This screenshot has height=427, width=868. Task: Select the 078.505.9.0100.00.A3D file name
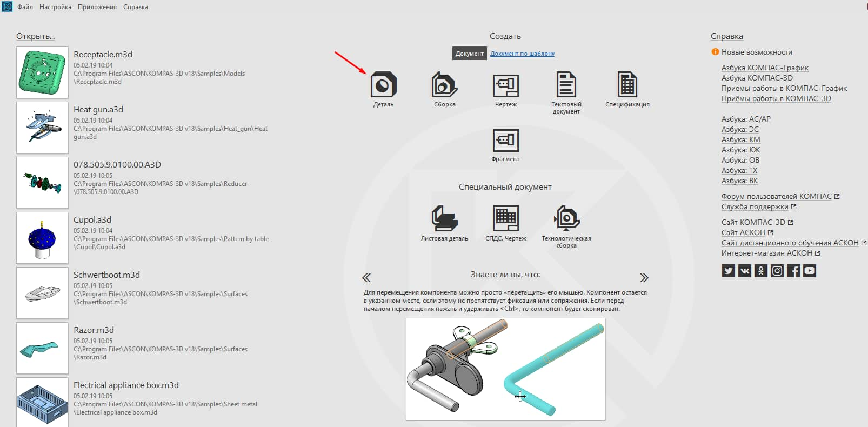117,164
